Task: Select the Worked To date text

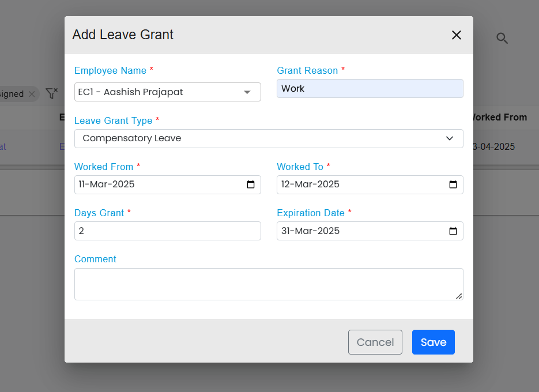Action: coord(310,184)
